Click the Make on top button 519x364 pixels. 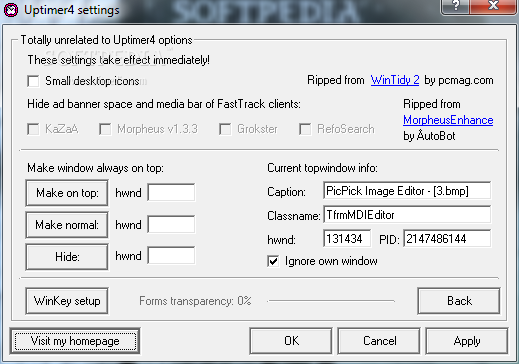tap(67, 193)
